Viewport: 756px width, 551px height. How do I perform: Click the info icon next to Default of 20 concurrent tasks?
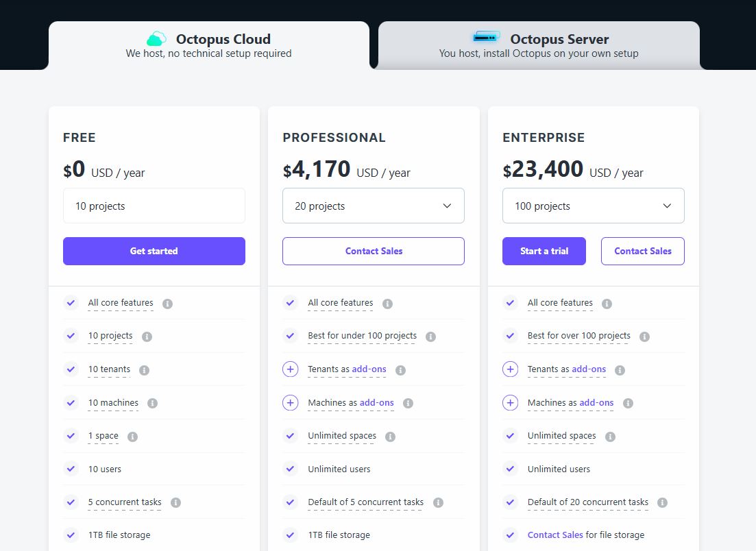coord(662,502)
